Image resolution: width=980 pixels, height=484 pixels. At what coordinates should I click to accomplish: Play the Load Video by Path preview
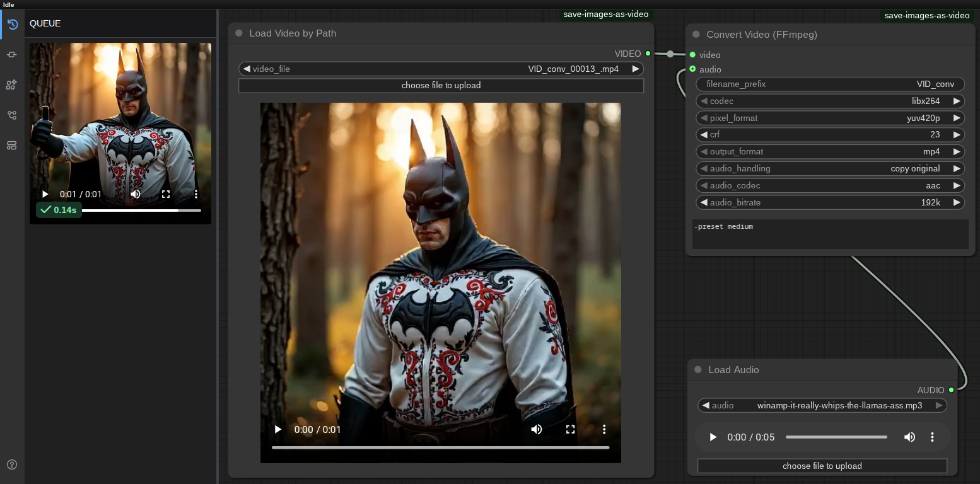(278, 429)
